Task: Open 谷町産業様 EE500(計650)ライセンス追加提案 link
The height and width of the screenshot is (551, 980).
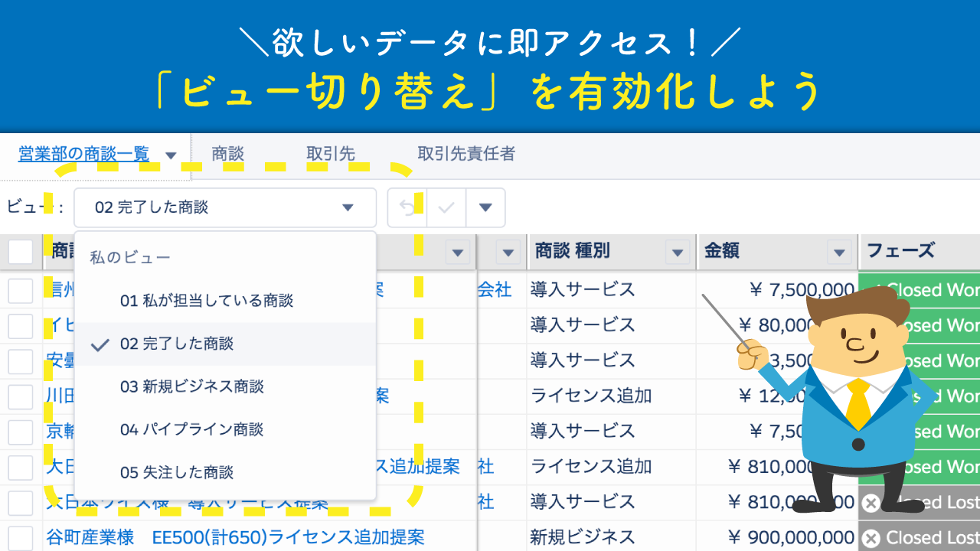Action: coord(235,537)
